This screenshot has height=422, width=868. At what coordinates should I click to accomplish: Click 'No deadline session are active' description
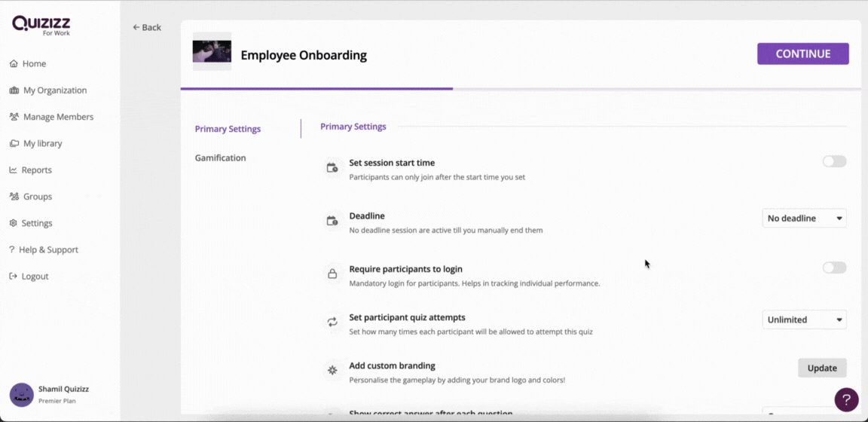pyautogui.click(x=446, y=230)
